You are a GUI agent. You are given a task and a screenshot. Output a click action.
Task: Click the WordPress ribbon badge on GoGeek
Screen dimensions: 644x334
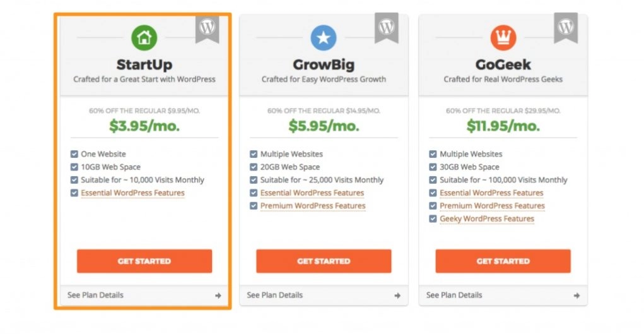click(x=566, y=28)
